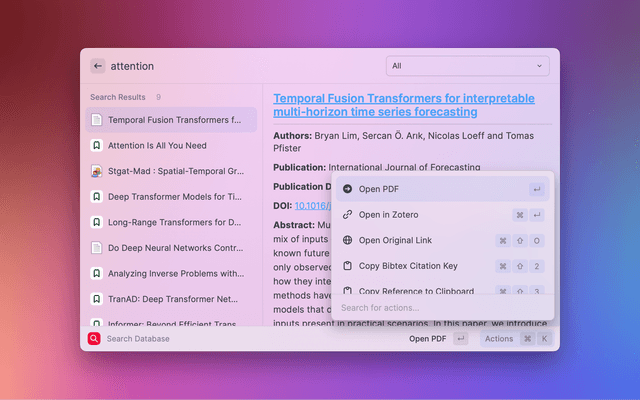Screen dimensions: 640x400
Task: Click the clipboard icon for Copy Bibtex Citation Key
Action: pos(347,266)
